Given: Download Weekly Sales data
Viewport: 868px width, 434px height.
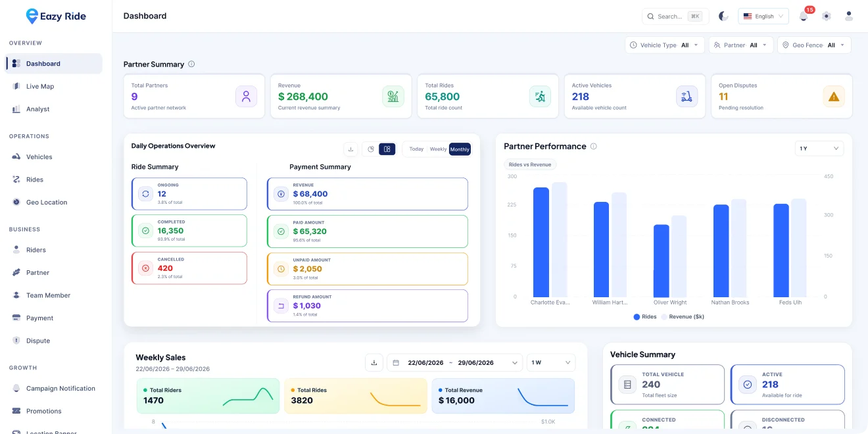Looking at the screenshot, I should [x=374, y=362].
